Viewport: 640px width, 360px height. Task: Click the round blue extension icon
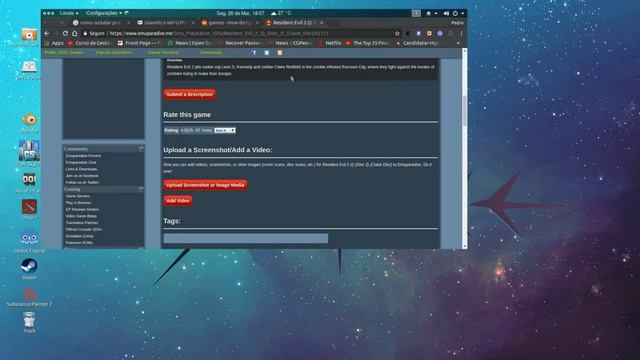coord(440,33)
